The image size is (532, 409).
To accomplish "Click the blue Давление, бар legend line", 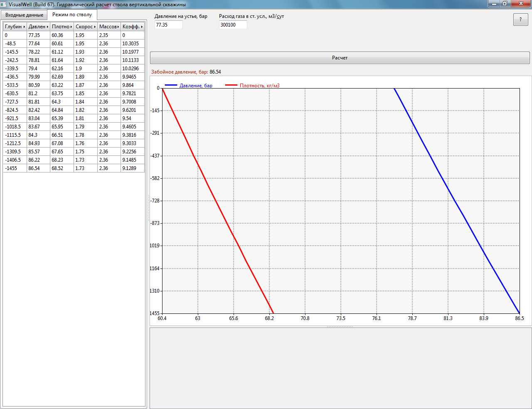I will 171,85.
